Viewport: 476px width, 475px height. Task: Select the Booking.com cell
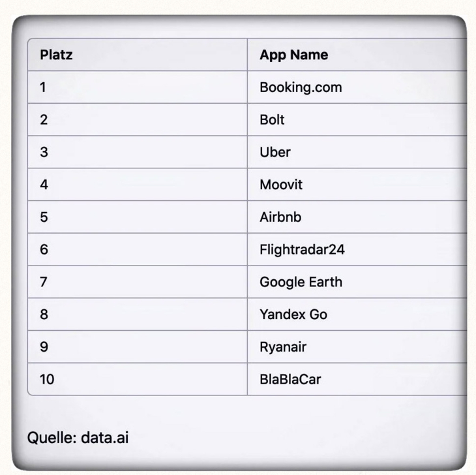[x=301, y=87]
